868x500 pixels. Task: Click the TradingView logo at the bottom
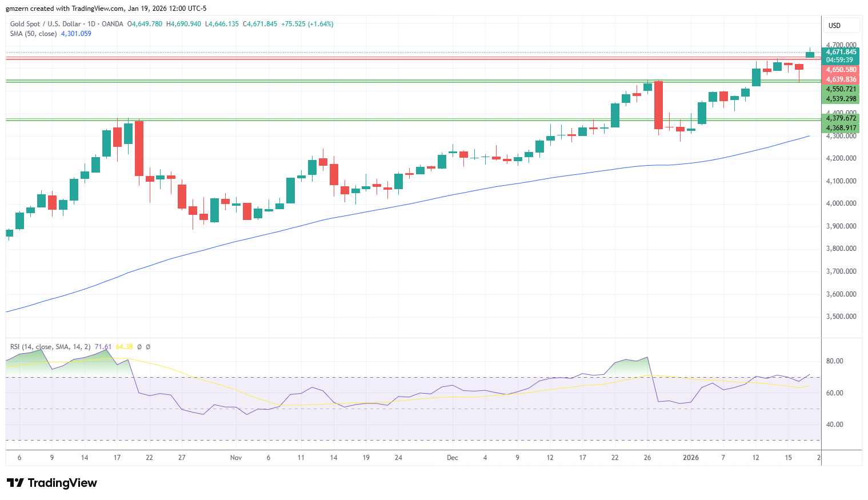52,483
